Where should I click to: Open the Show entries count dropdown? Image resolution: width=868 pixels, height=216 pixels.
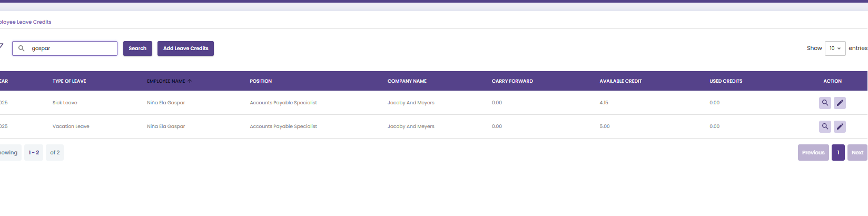click(x=835, y=48)
